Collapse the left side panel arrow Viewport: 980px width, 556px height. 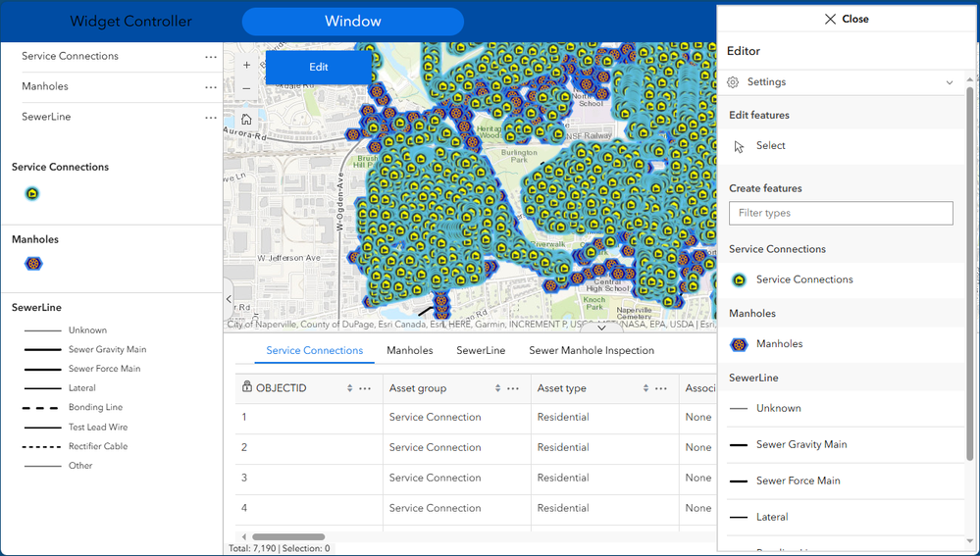[x=229, y=299]
